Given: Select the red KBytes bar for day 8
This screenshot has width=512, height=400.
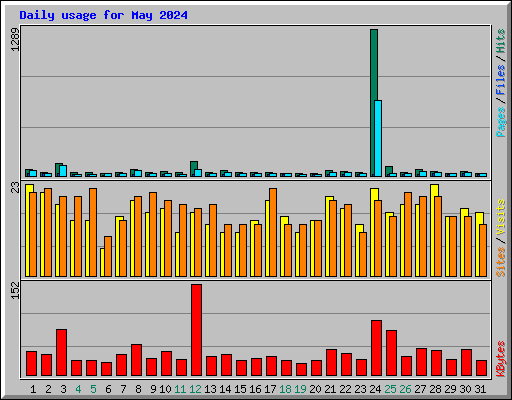Looking at the screenshot, I should [136, 360].
